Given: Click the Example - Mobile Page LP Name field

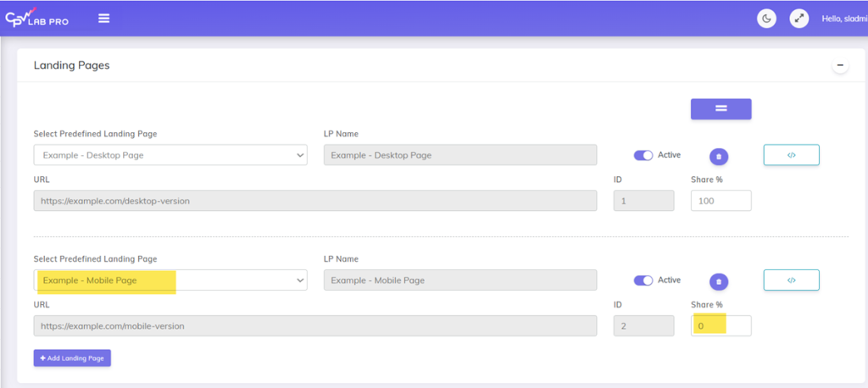Looking at the screenshot, I should click(x=460, y=280).
